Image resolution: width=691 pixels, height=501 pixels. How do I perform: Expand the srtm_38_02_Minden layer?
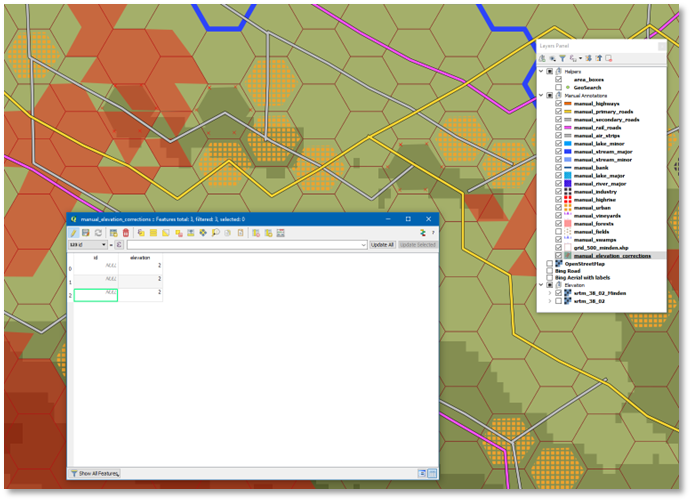point(549,293)
